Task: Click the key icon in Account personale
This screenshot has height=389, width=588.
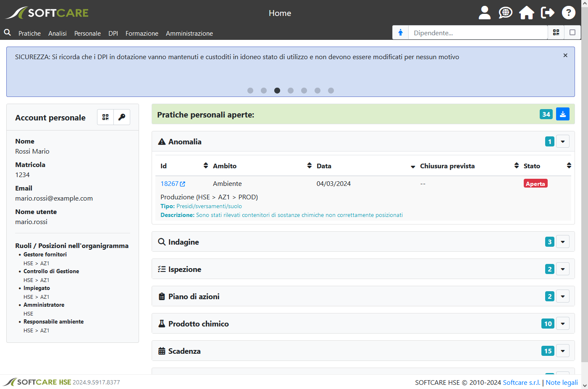Action: (x=122, y=117)
